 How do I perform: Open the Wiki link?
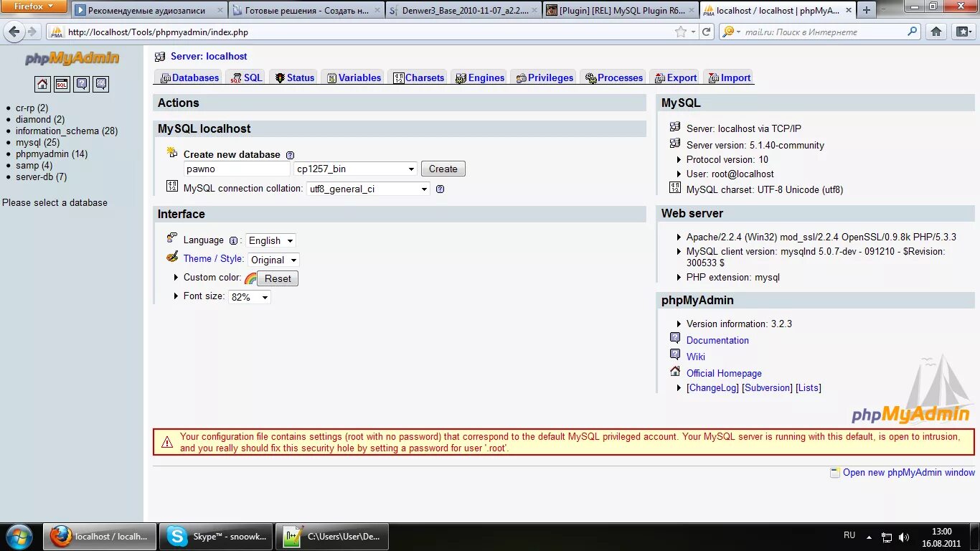pos(696,357)
